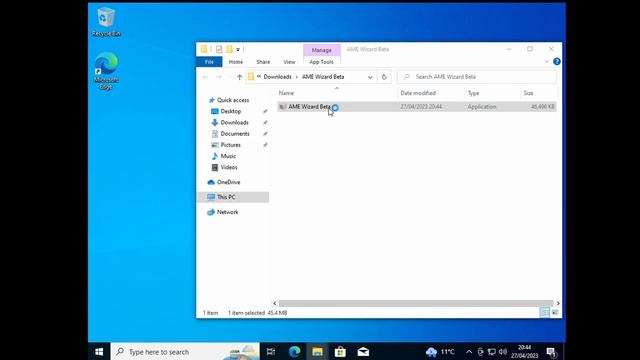Expand the address bar history dropdown
This screenshot has width=640, height=360.
coord(370,77)
